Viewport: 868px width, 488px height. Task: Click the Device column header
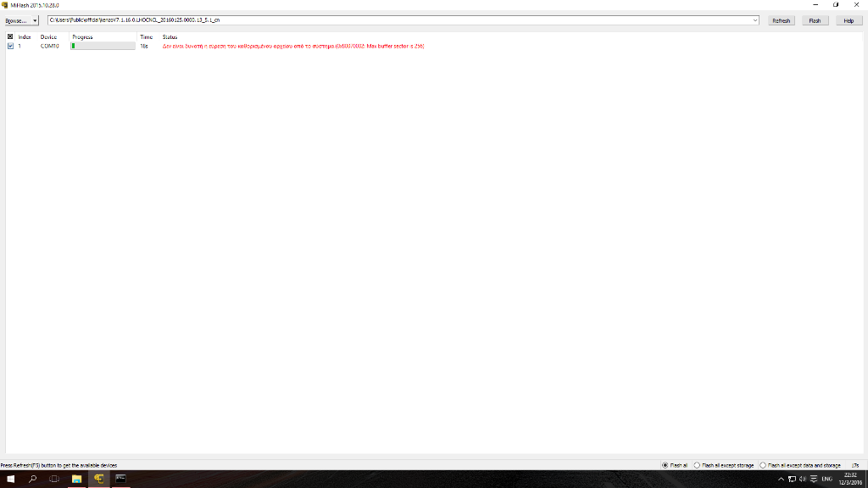coord(48,37)
